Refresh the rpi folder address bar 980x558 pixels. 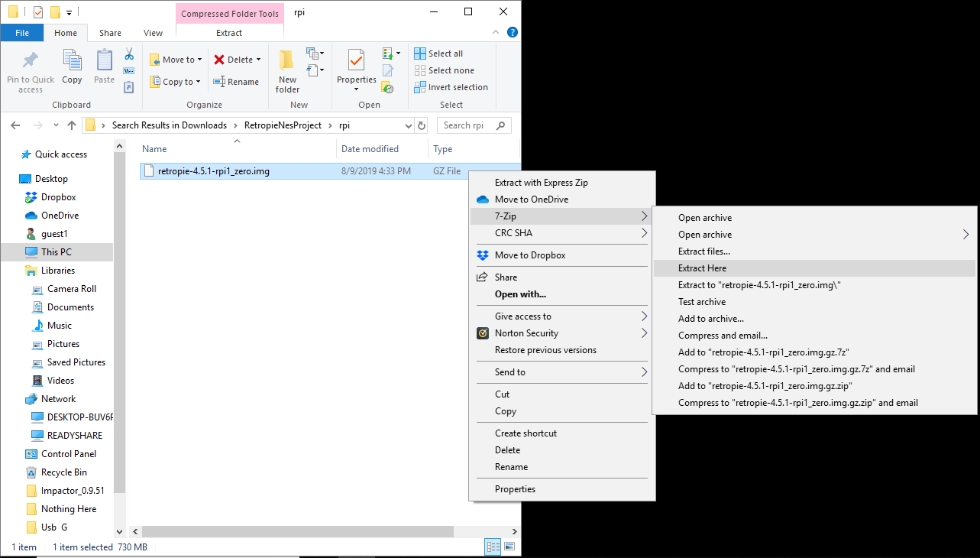point(422,125)
